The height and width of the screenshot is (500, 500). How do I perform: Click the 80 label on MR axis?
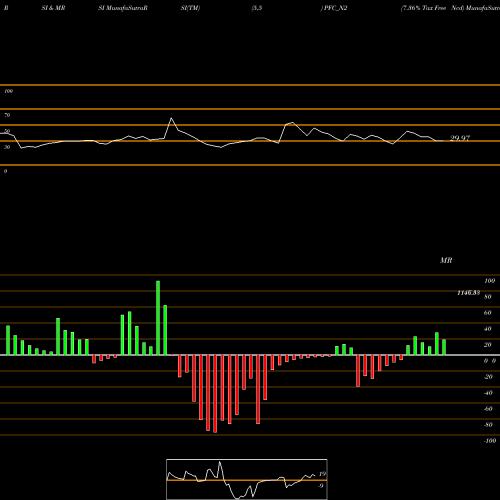point(488,297)
